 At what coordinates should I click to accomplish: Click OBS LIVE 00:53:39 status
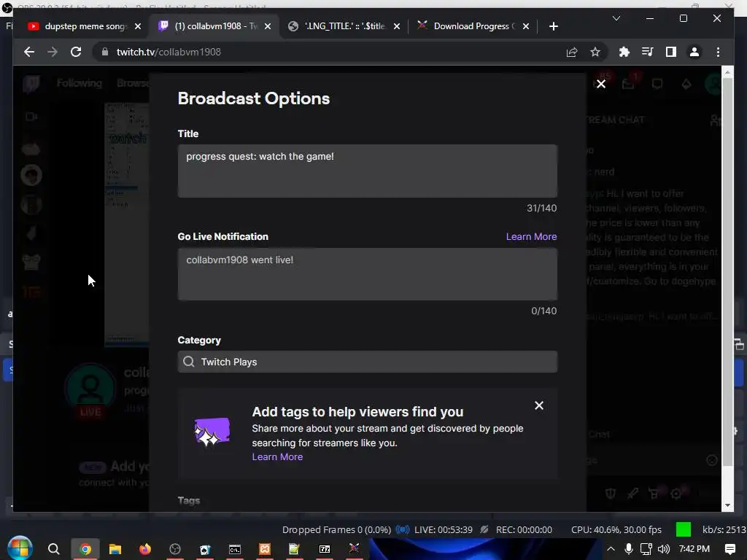pyautogui.click(x=444, y=529)
